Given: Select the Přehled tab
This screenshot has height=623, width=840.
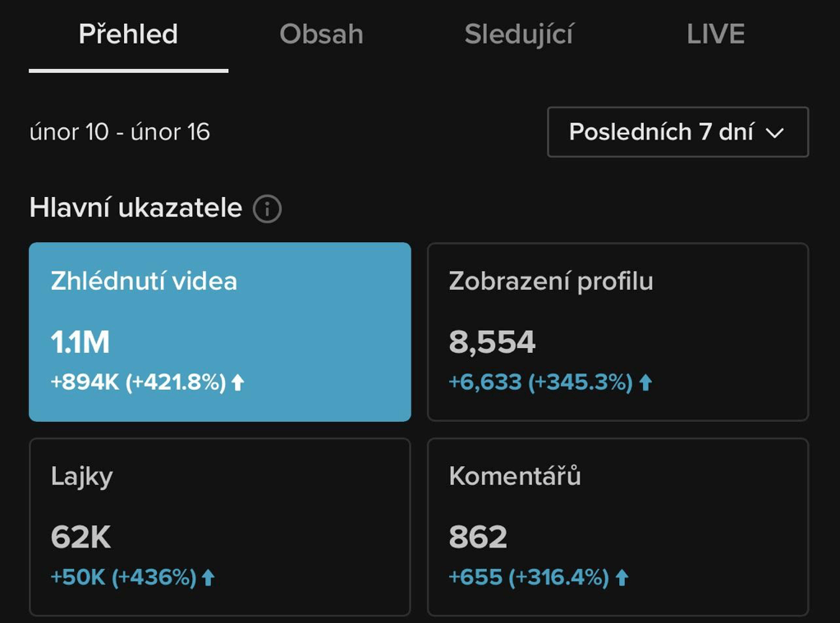Looking at the screenshot, I should [x=128, y=34].
